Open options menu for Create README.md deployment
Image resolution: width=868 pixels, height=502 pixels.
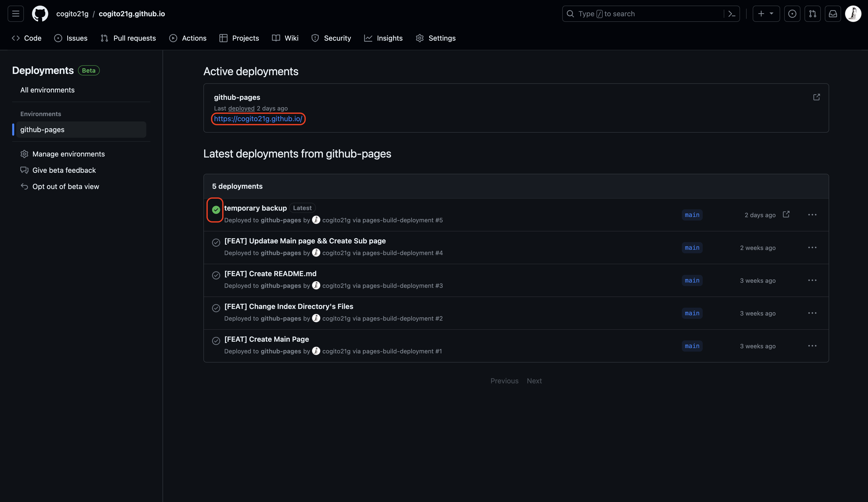point(812,280)
